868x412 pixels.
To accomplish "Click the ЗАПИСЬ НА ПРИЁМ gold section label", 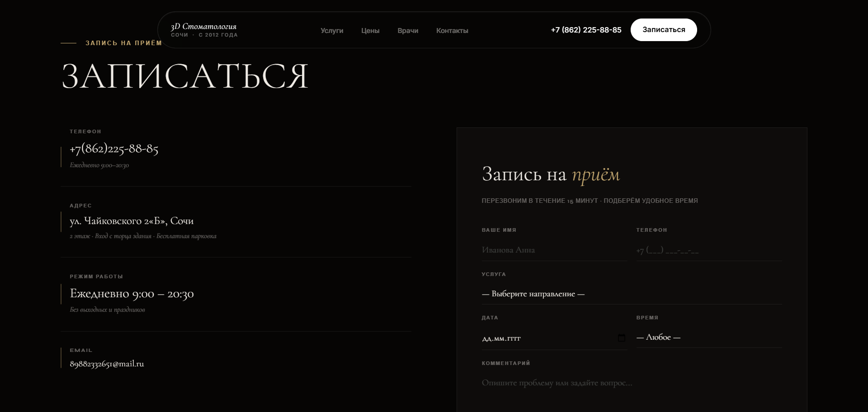I will click(x=123, y=43).
